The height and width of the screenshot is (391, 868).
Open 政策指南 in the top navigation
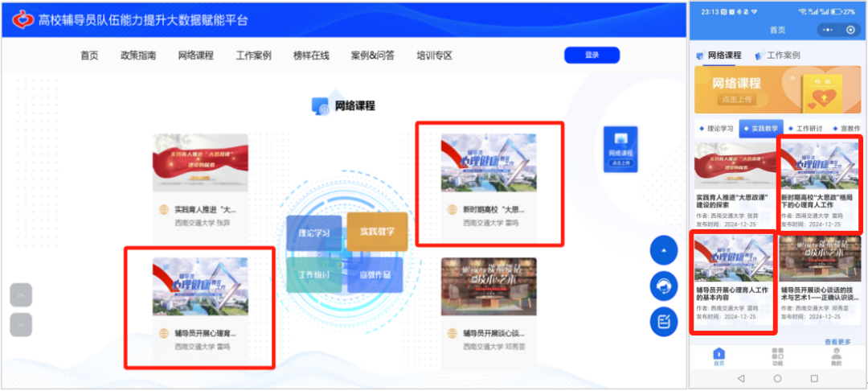click(138, 56)
